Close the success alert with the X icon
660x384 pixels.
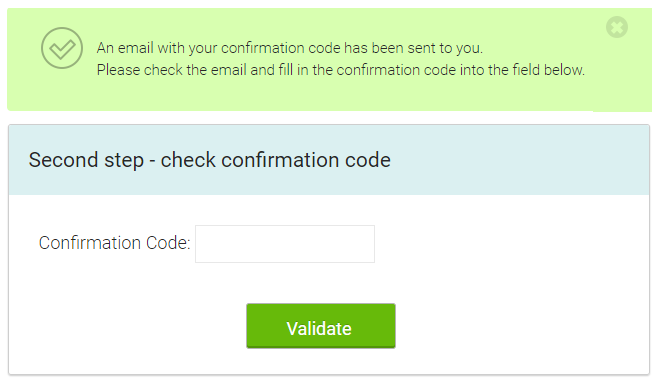point(617,27)
